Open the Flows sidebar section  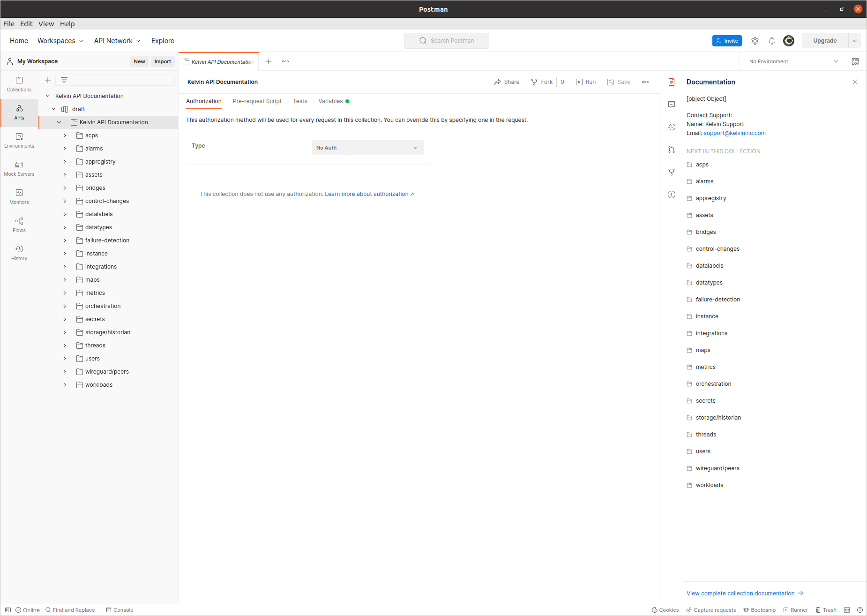coord(19,225)
